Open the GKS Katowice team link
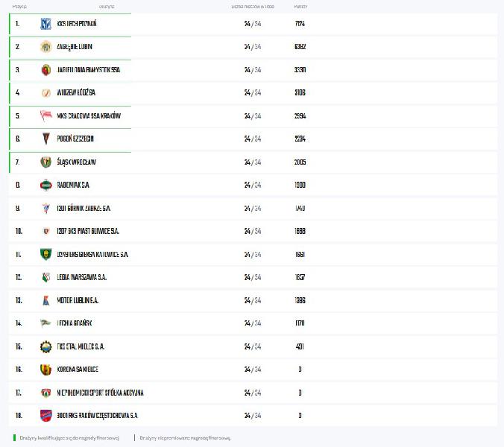The width and height of the screenshot is (504, 447). [92, 255]
